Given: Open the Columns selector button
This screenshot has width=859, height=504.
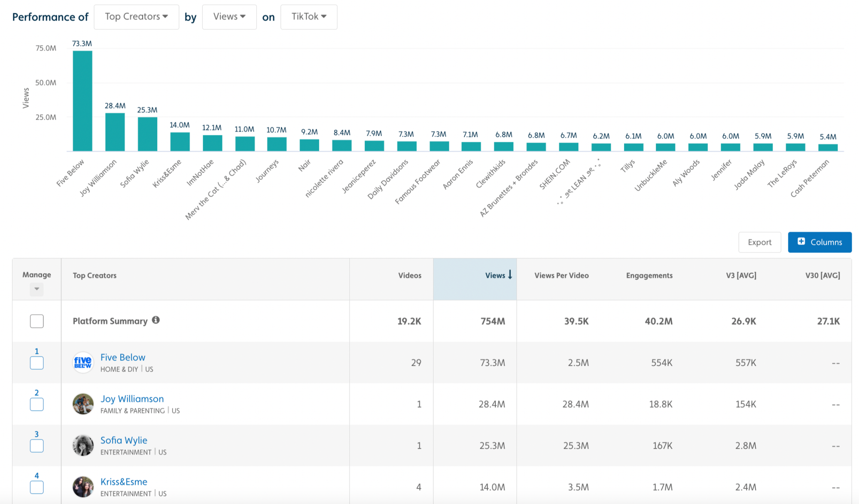Looking at the screenshot, I should click(x=819, y=242).
